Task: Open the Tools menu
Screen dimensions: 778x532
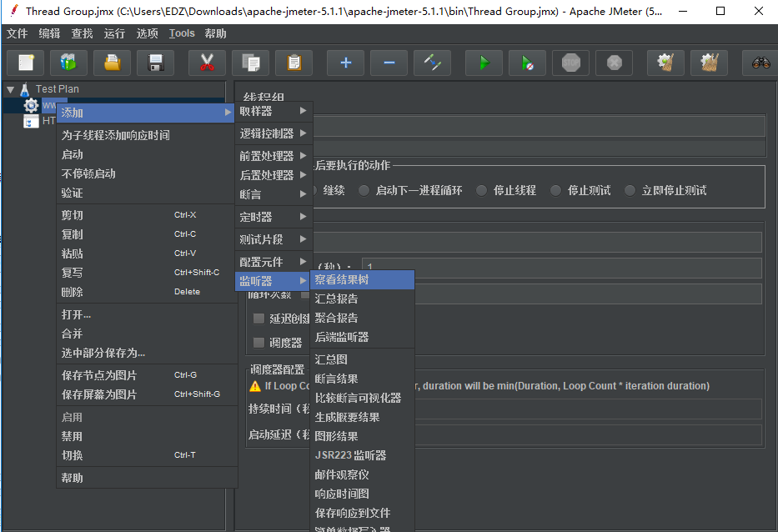Action: coord(182,33)
